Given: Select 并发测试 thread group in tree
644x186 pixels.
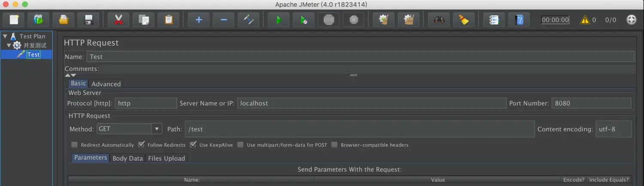Looking at the screenshot, I should point(35,45).
